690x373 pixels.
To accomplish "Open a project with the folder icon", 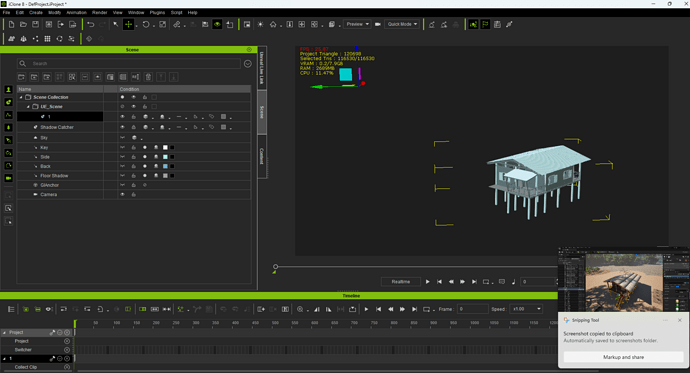I will (23, 24).
